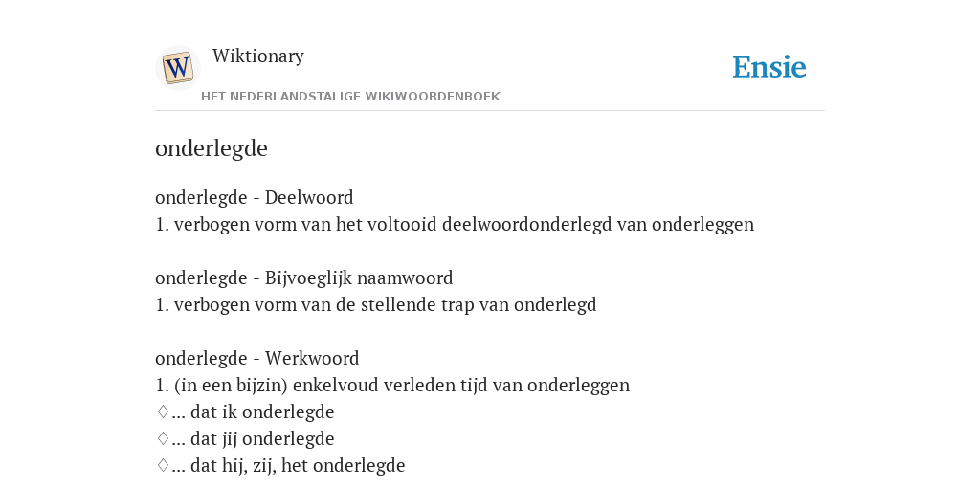Click the diamond bullet before 'dat ik onderlegde'
The width and height of the screenshot is (980, 490).
pos(163,412)
